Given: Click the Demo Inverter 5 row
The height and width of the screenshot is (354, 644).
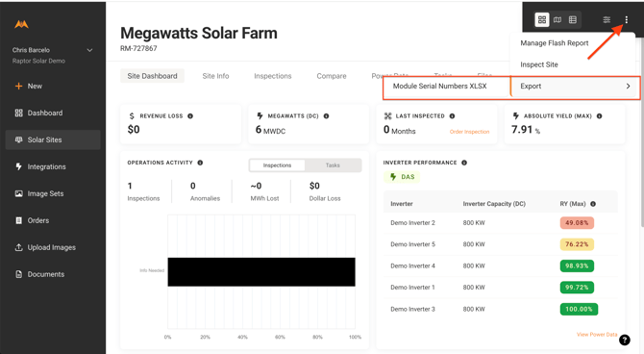Looking at the screenshot, I should pos(500,244).
